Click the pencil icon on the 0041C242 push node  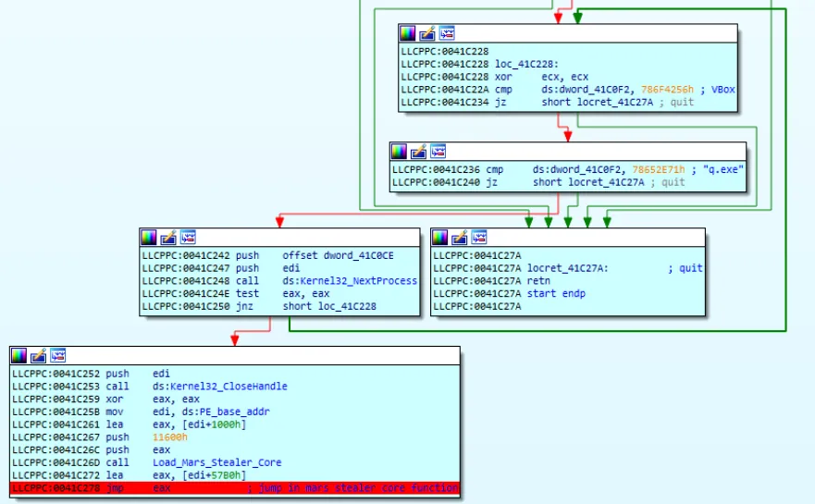click(167, 238)
